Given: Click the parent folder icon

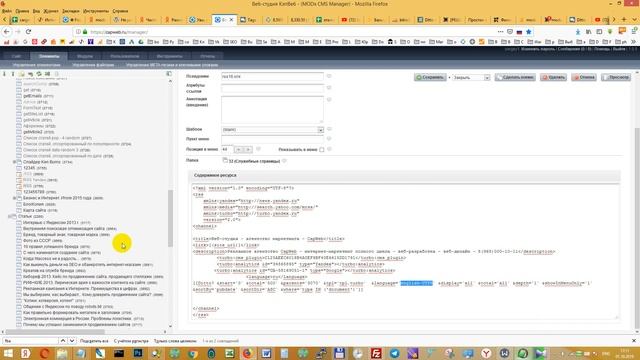Looking at the screenshot, I should (225, 160).
